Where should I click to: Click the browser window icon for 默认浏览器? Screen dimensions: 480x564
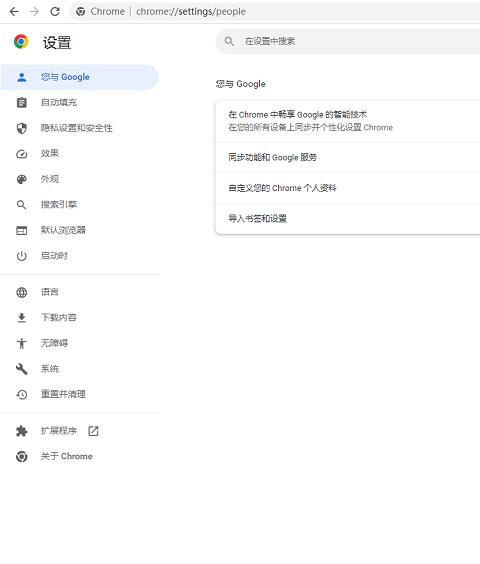click(22, 231)
